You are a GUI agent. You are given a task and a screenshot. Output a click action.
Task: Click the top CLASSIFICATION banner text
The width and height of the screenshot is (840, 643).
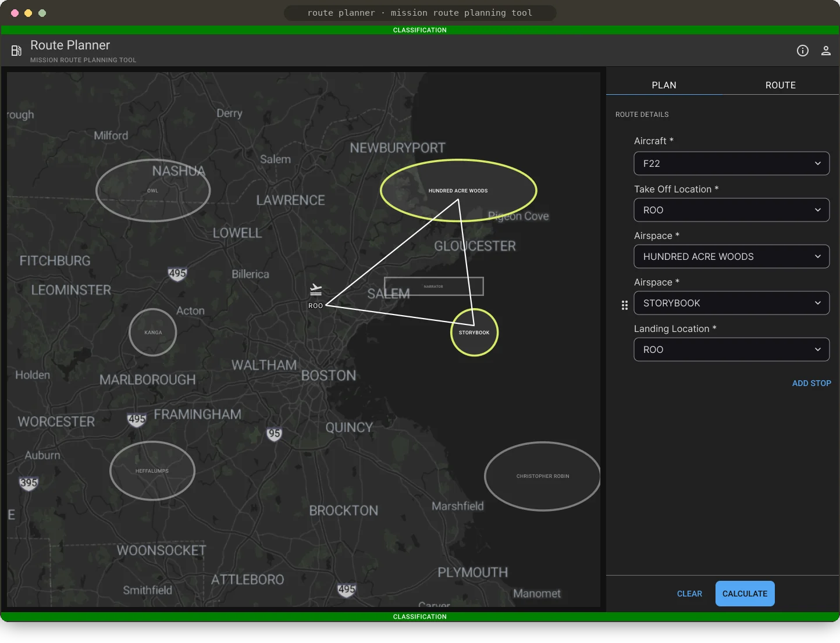tap(420, 30)
